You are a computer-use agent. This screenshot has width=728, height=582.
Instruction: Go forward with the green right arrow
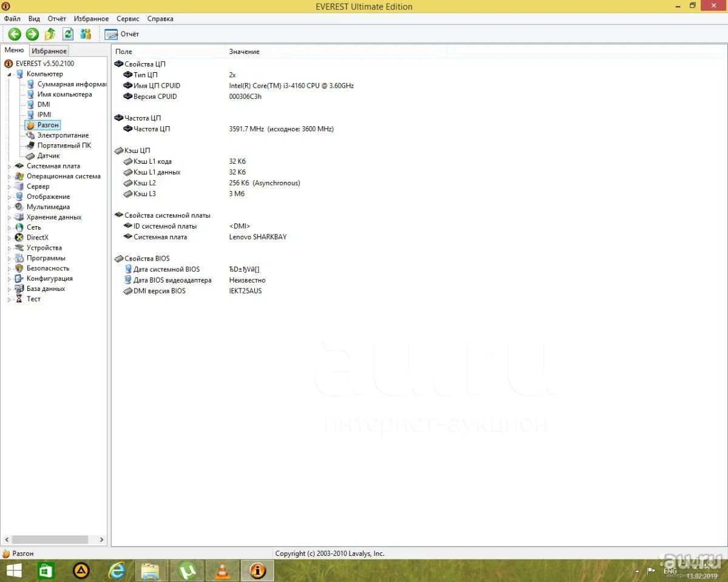[x=32, y=34]
